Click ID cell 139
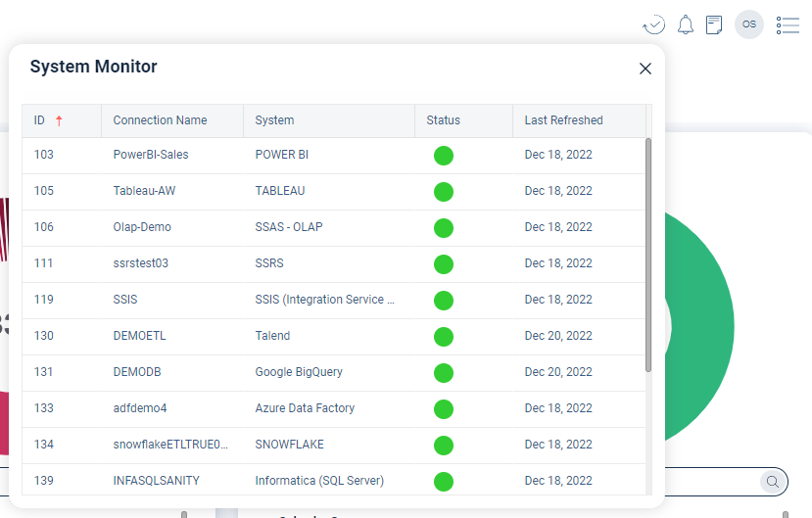 (44, 480)
